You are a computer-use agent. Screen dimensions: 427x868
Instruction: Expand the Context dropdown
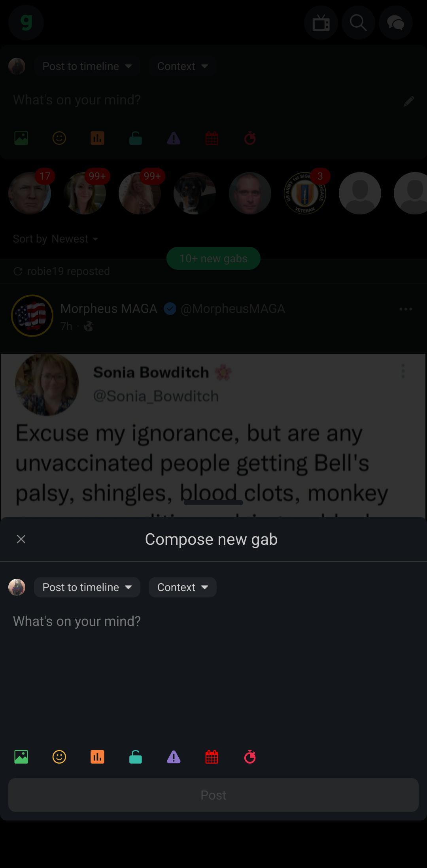pyautogui.click(x=182, y=587)
